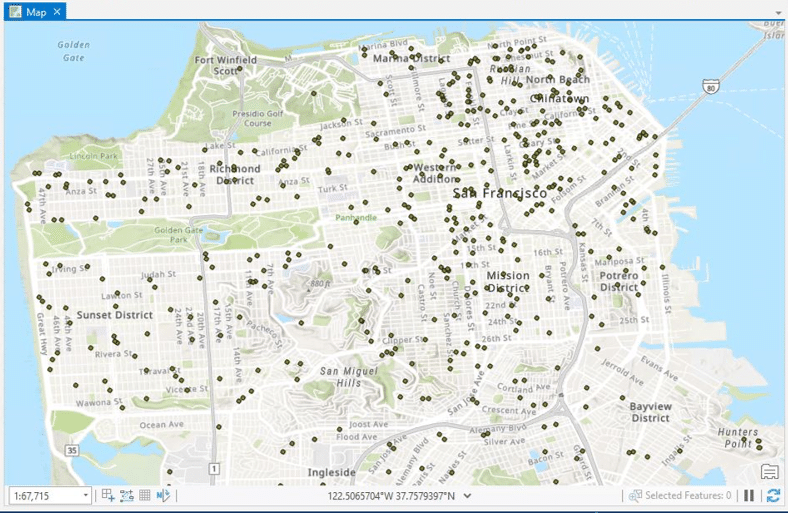Click the Mission District label

pyautogui.click(x=508, y=282)
